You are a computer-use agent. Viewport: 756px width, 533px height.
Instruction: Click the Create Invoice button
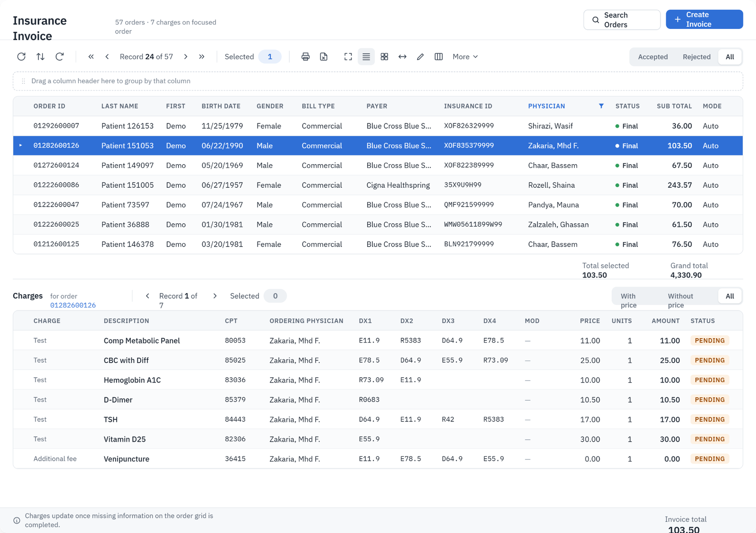pos(704,19)
